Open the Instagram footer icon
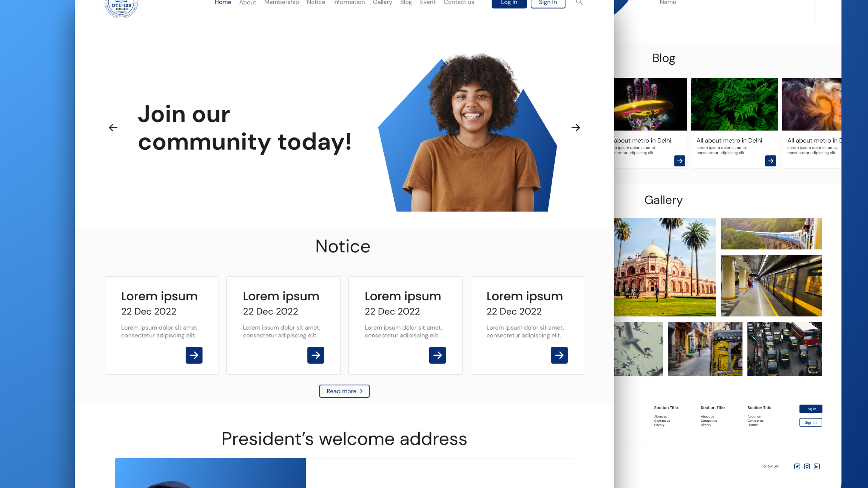The height and width of the screenshot is (488, 868). (x=807, y=466)
